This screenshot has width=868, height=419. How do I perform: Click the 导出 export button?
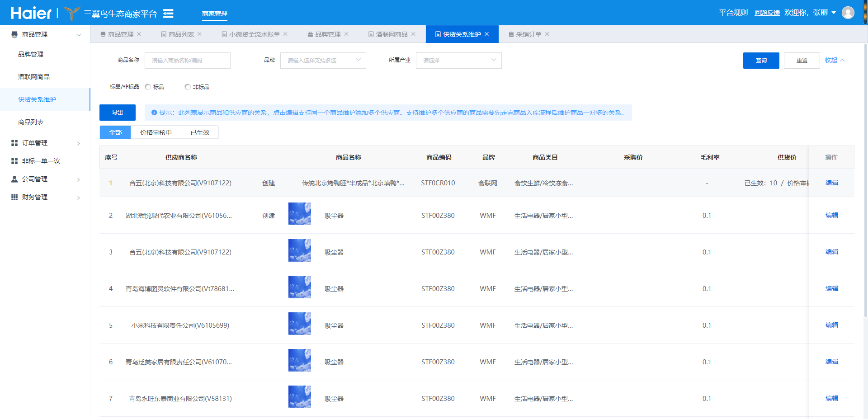118,113
